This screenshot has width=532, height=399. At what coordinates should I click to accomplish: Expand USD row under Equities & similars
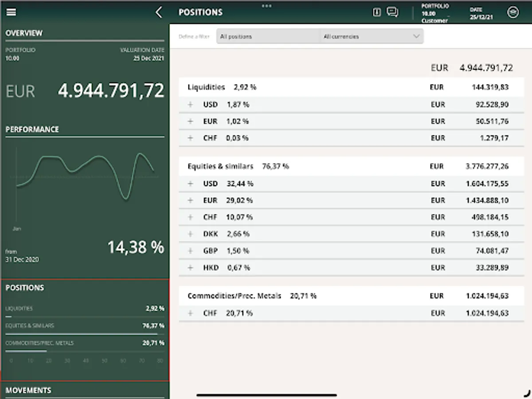coord(191,184)
